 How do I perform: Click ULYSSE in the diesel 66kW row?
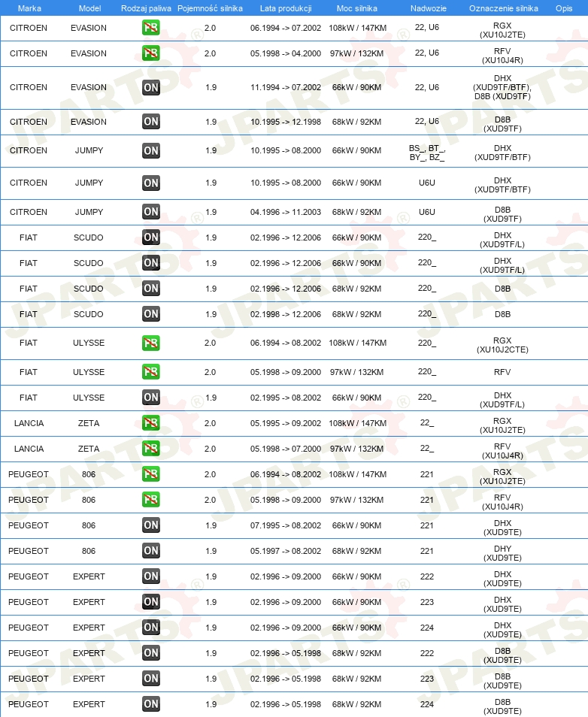(x=89, y=398)
